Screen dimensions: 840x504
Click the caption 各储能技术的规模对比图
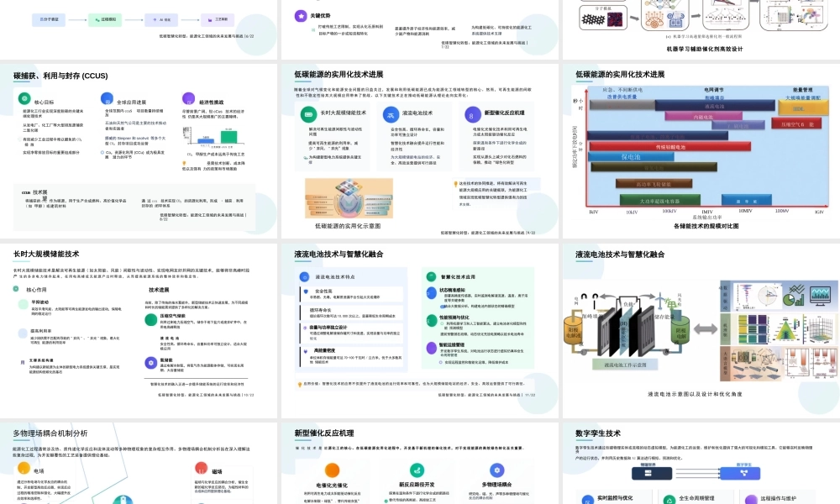(x=706, y=226)
